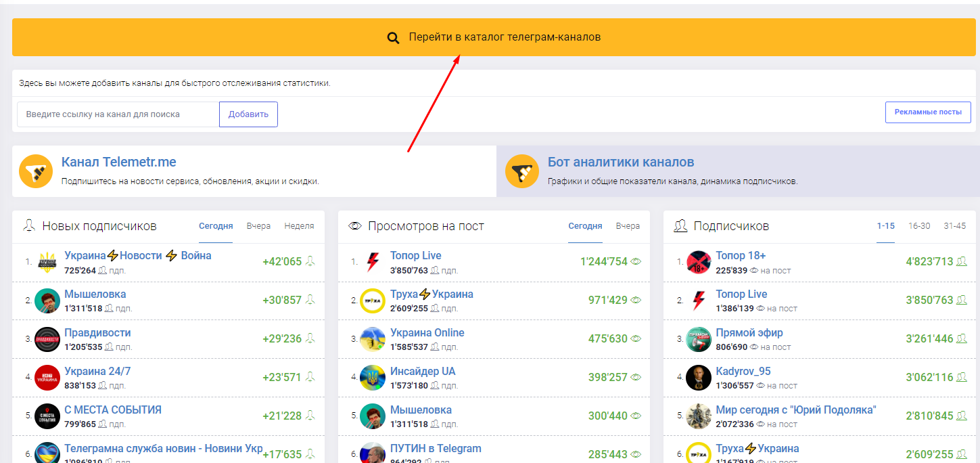Click the people icon beside Подписчиков heading
The width and height of the screenshot is (980, 463).
(680, 226)
